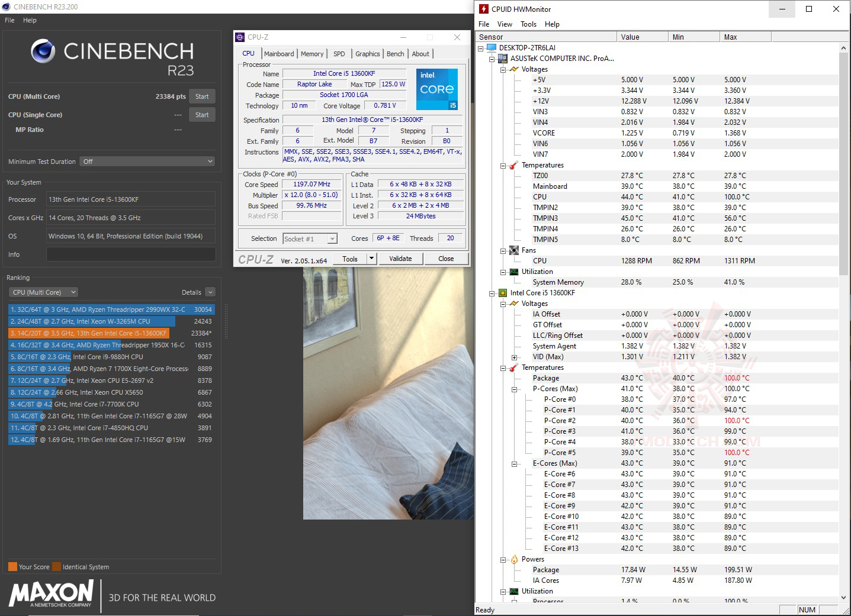This screenshot has width=851, height=616.
Task: Click the Value column header
Action: click(642, 37)
